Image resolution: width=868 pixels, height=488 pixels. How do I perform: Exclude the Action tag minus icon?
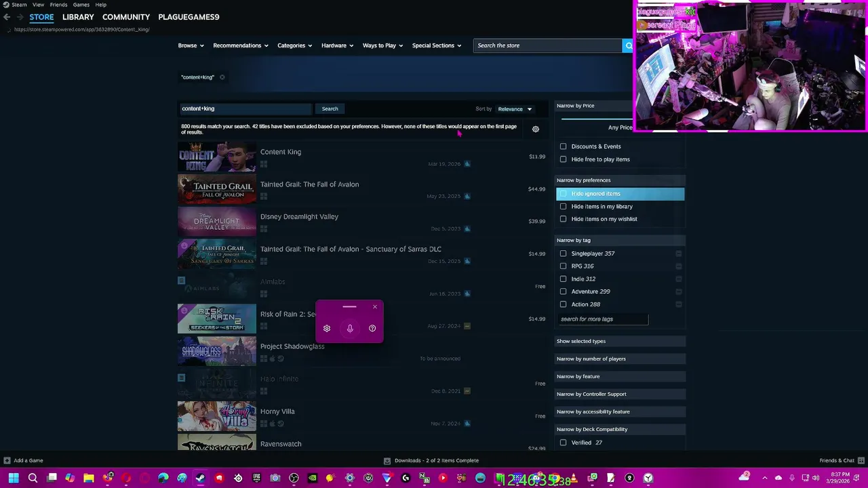pyautogui.click(x=678, y=304)
